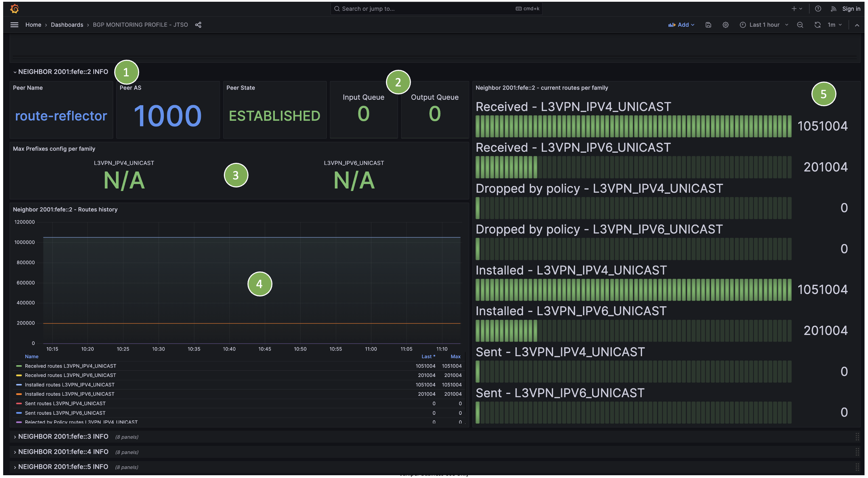Click the refresh dashboard icon
Screen dimensions: 868x478
click(x=817, y=25)
